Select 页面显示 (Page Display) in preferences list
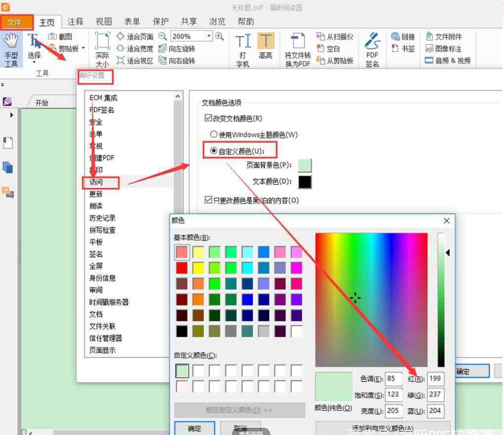Image resolution: width=504 pixels, height=435 pixels. click(103, 350)
